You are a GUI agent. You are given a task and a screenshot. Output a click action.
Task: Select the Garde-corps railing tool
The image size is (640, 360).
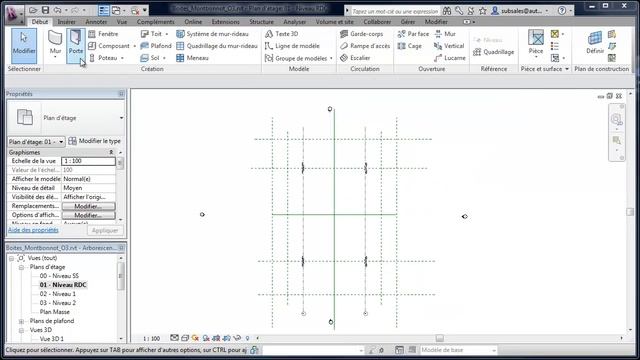[x=361, y=34]
